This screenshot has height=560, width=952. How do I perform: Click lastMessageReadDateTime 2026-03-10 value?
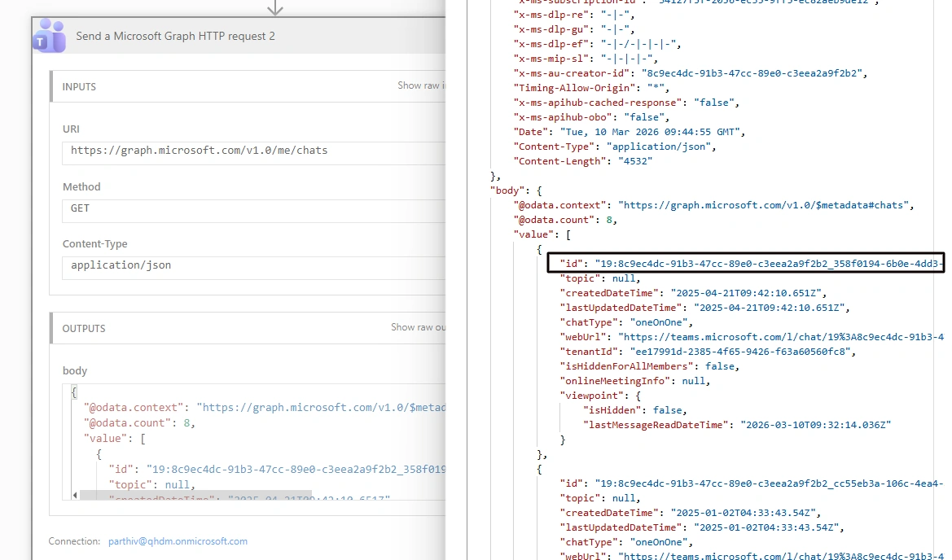(815, 425)
